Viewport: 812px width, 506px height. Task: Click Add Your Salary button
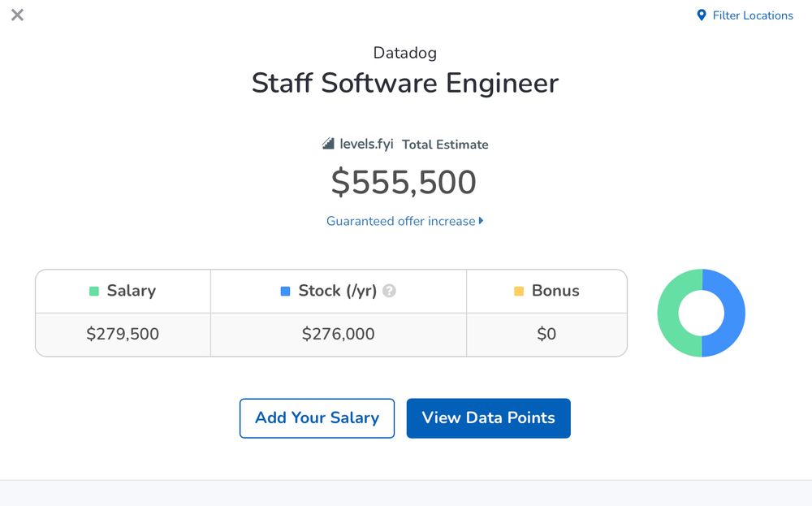317,418
